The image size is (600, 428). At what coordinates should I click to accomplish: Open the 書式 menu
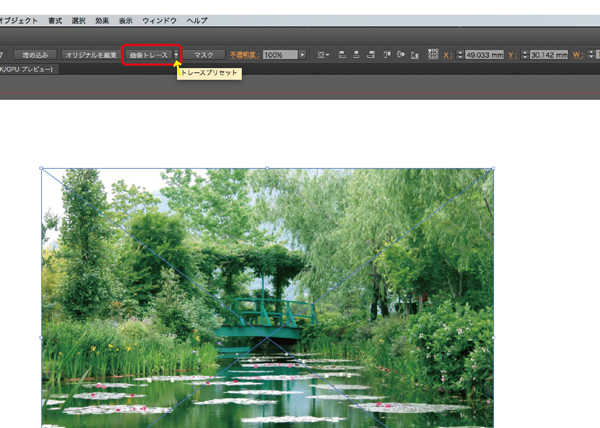coord(55,20)
